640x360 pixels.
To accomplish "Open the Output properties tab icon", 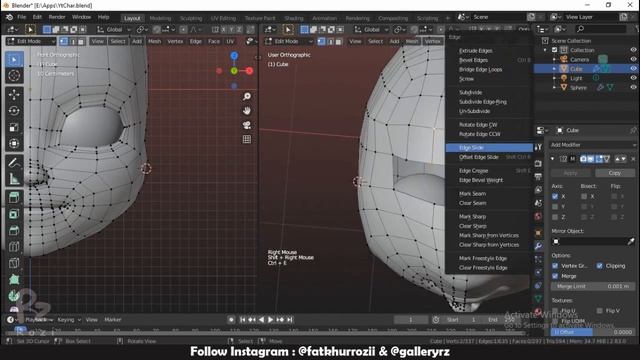I will pos(538,176).
